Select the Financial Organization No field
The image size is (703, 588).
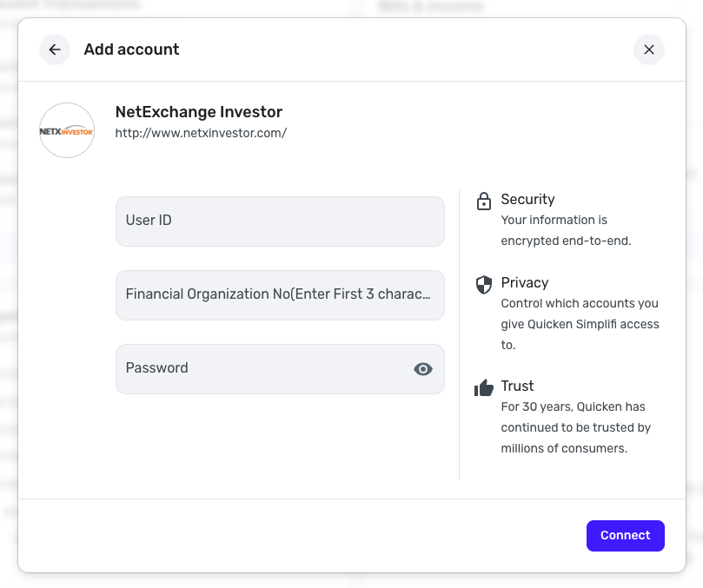pyautogui.click(x=280, y=294)
